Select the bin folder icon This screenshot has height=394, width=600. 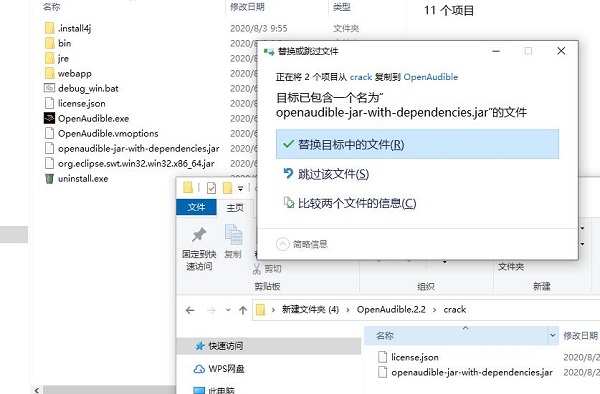pos(49,43)
